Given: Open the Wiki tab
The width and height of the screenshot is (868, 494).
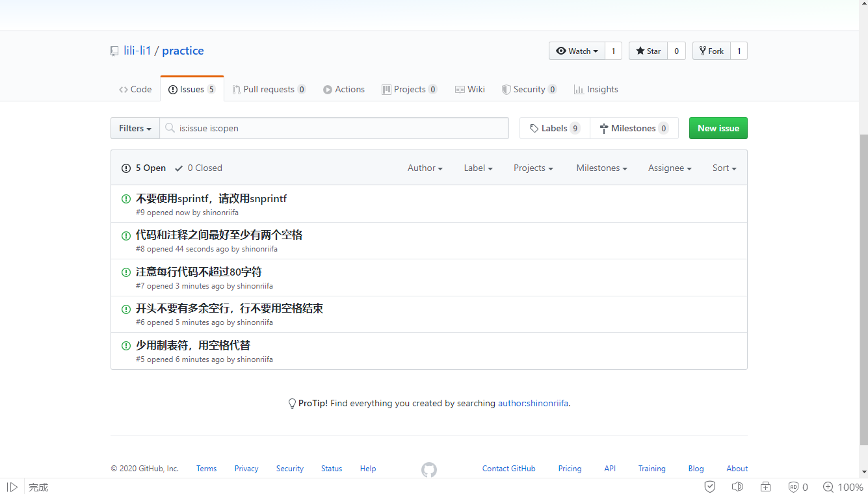Looking at the screenshot, I should tap(470, 90).
